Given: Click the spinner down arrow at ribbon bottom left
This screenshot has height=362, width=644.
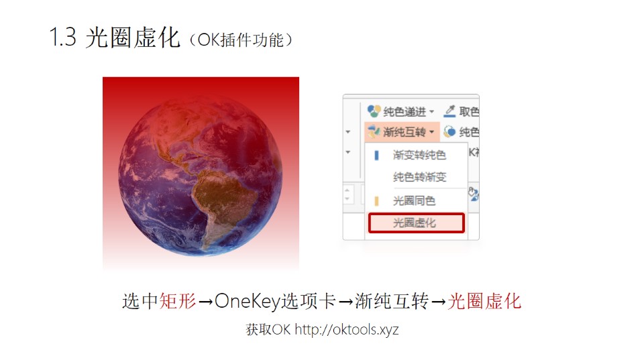Looking at the screenshot, I should click(x=347, y=198).
